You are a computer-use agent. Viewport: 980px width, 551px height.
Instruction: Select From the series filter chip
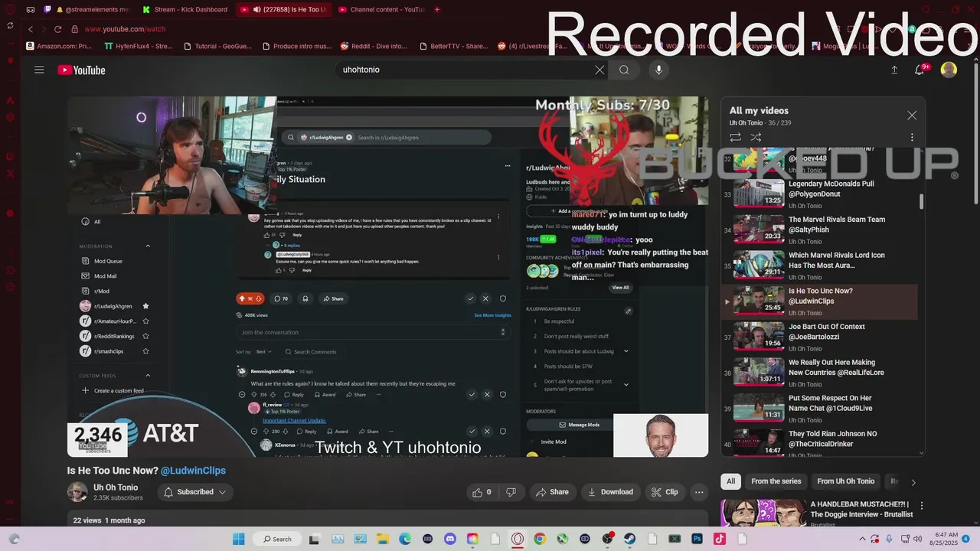pyautogui.click(x=776, y=481)
